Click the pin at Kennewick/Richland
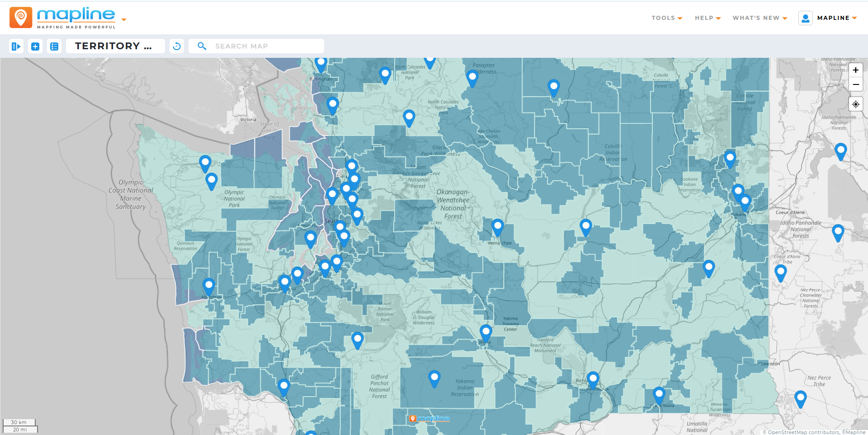 click(593, 380)
